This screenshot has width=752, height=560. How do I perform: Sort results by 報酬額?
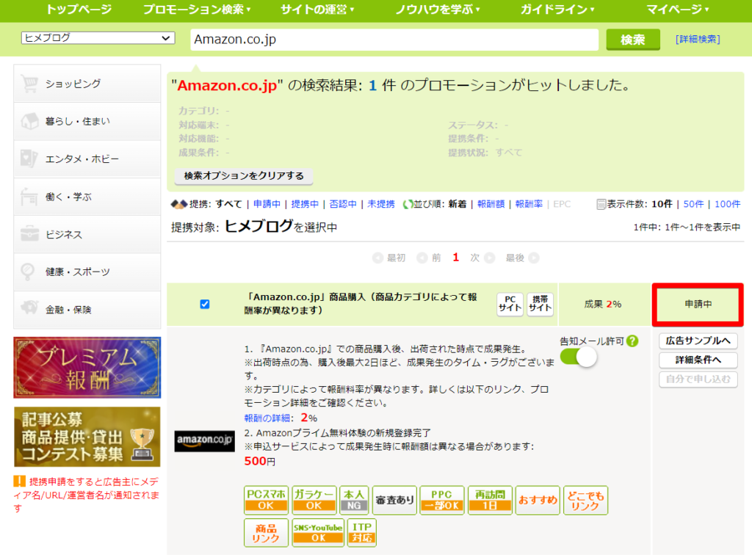point(491,204)
